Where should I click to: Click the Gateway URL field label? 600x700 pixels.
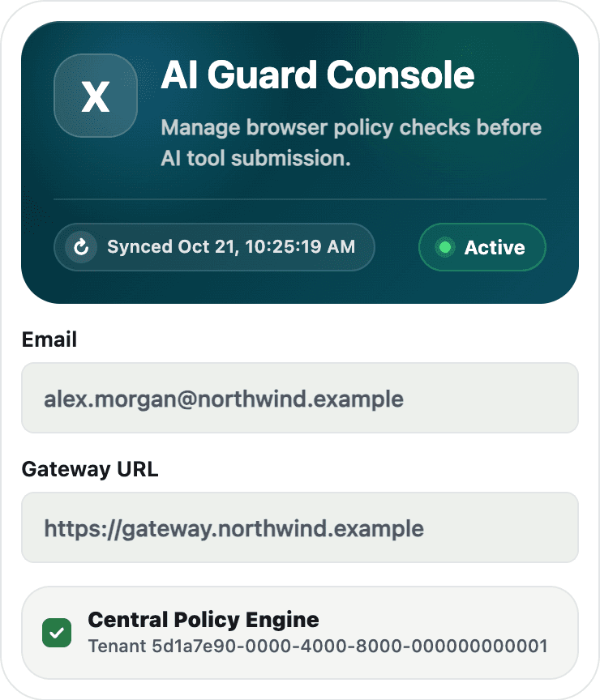pyautogui.click(x=90, y=469)
